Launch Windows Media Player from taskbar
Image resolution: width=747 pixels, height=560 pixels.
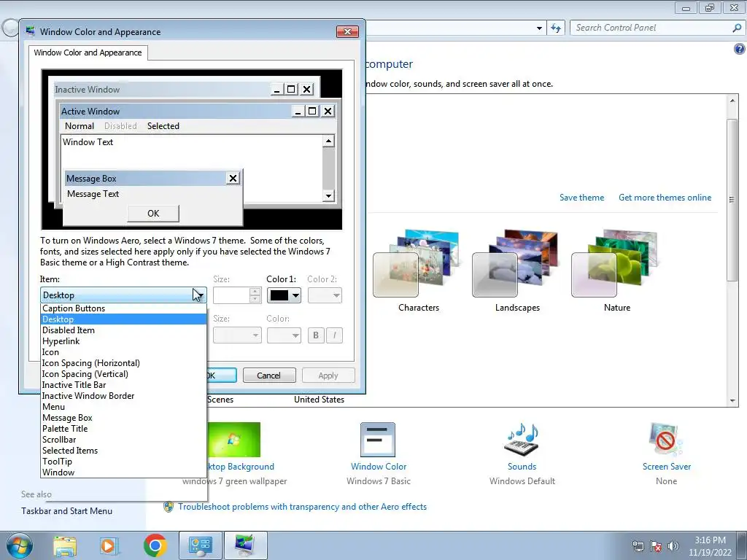click(108, 546)
